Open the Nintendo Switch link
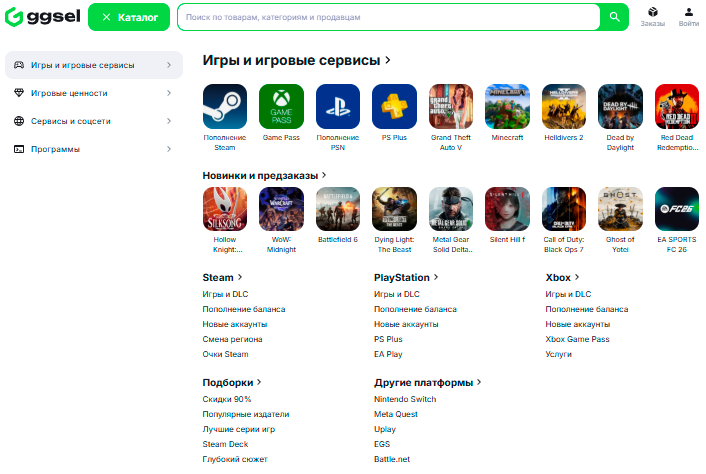706x474 pixels. 405,399
